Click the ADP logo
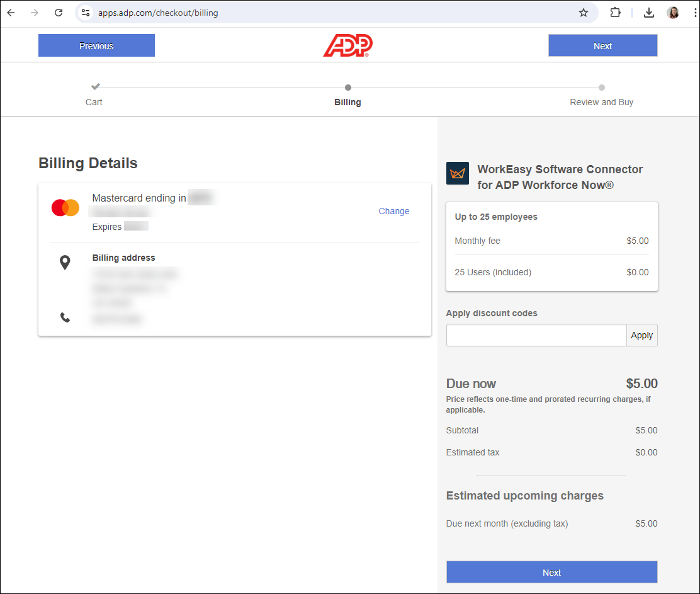This screenshot has height=594, width=700. click(x=347, y=45)
